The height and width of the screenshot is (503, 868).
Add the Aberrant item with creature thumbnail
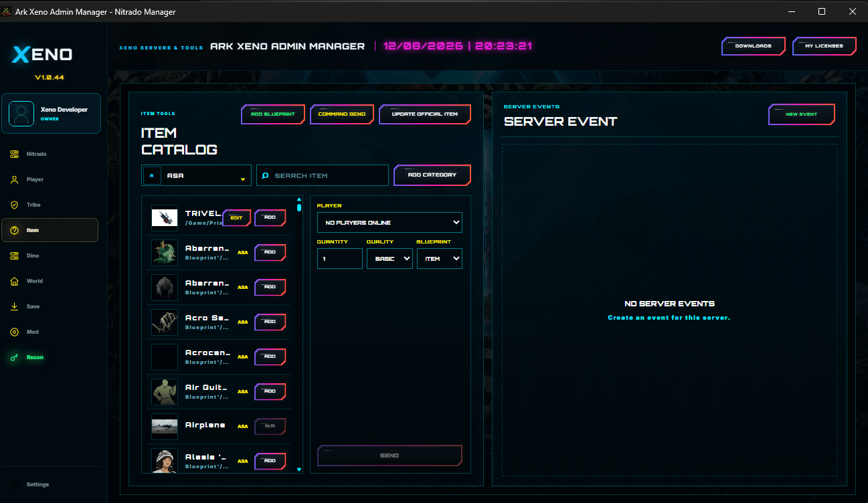click(x=270, y=253)
